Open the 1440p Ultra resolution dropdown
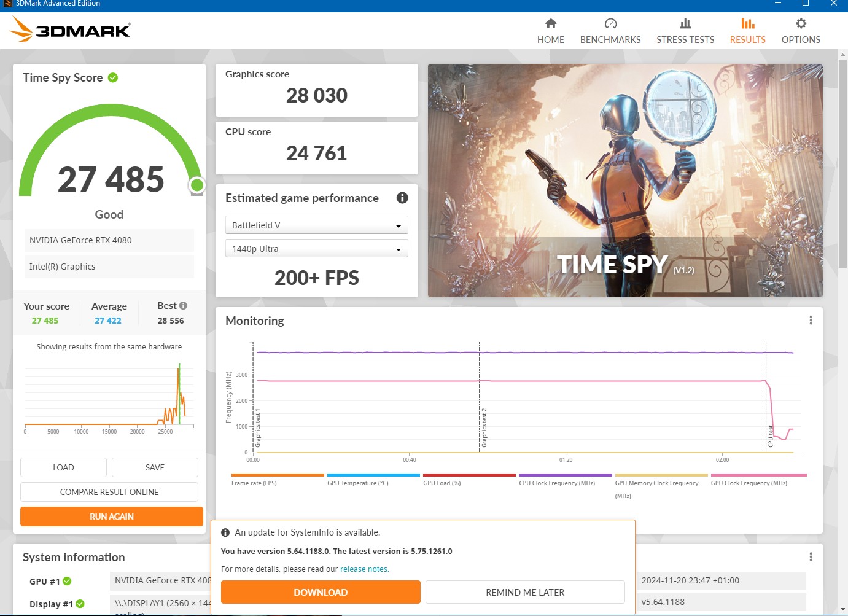This screenshot has width=848, height=616. 317,249
